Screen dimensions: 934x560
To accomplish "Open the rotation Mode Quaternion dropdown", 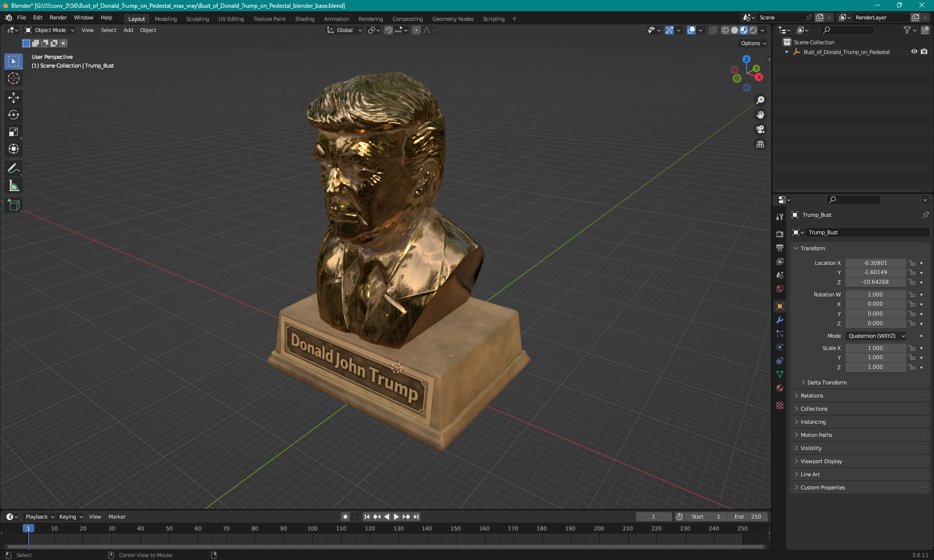I will click(x=876, y=336).
